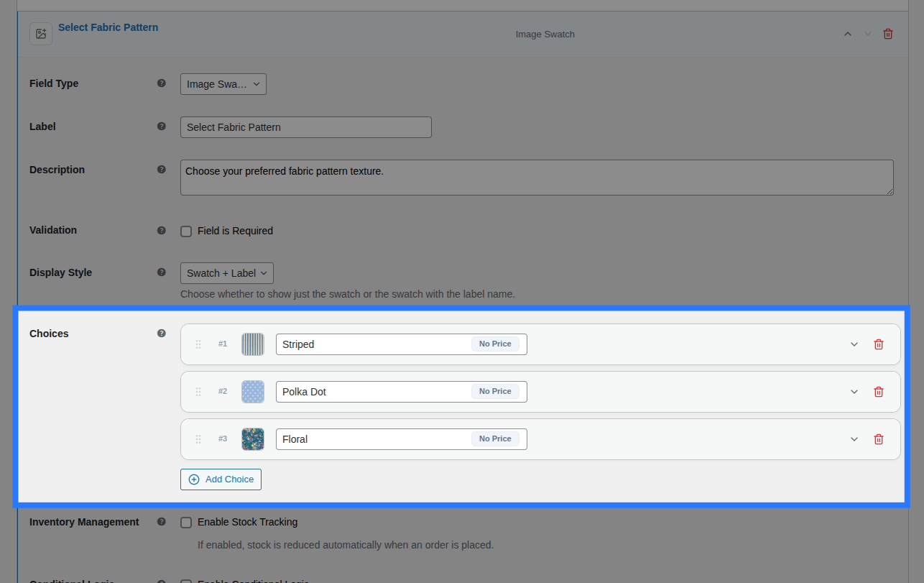Change the Striped swatch image
924x583 pixels.
pos(253,344)
